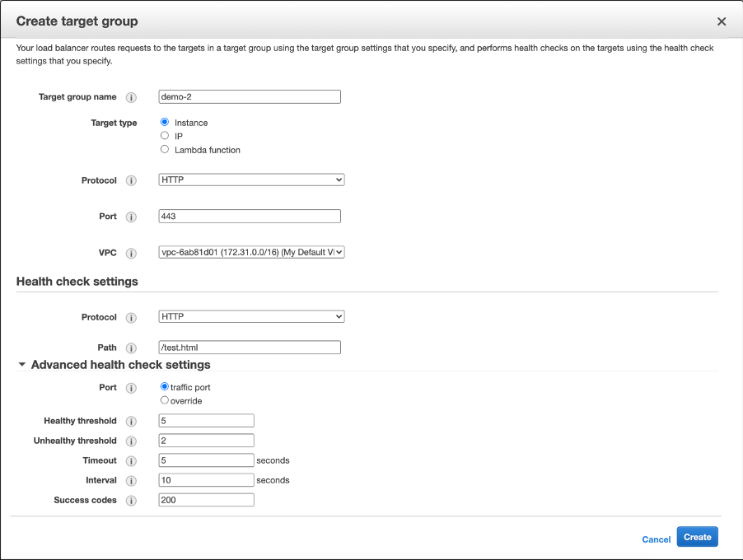Click the info icon next to Path

pos(131,348)
